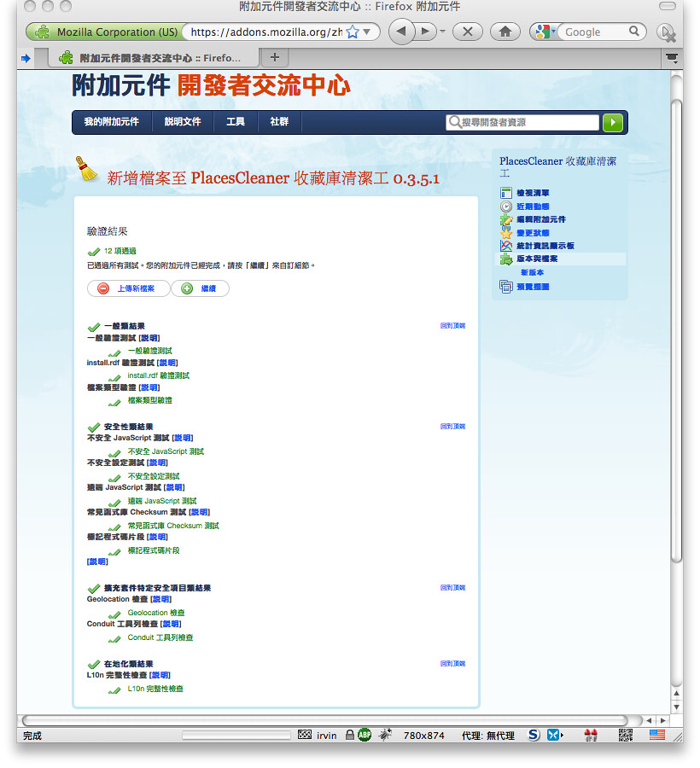This screenshot has width=700, height=768.
Task: Toggle the Adblock Plus ABP status bar icon
Action: tap(364, 735)
